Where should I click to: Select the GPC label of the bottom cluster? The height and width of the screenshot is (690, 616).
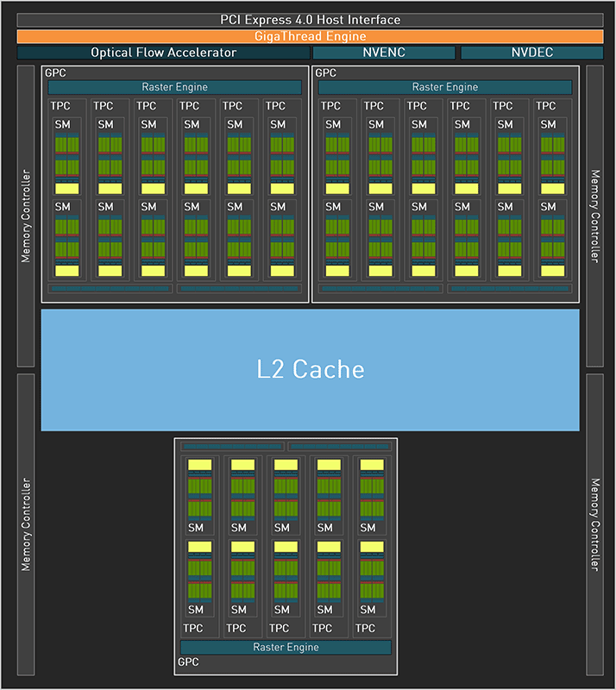pyautogui.click(x=188, y=663)
